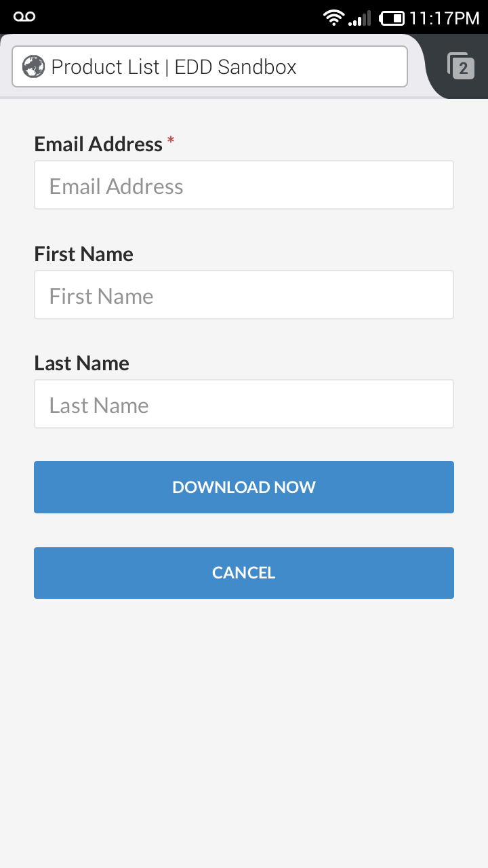
Task: Tap the Wi-Fi signal icon
Action: 333,18
